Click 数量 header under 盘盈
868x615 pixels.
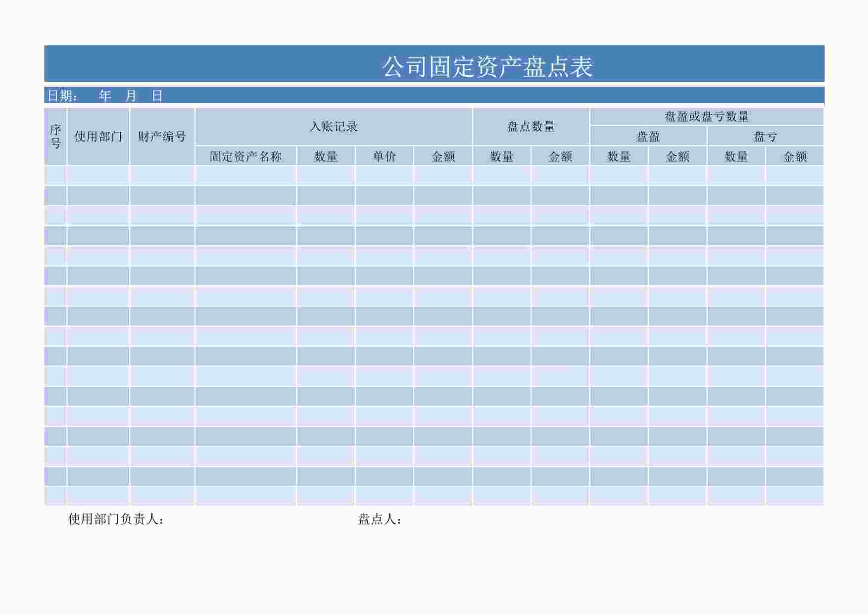point(619,156)
